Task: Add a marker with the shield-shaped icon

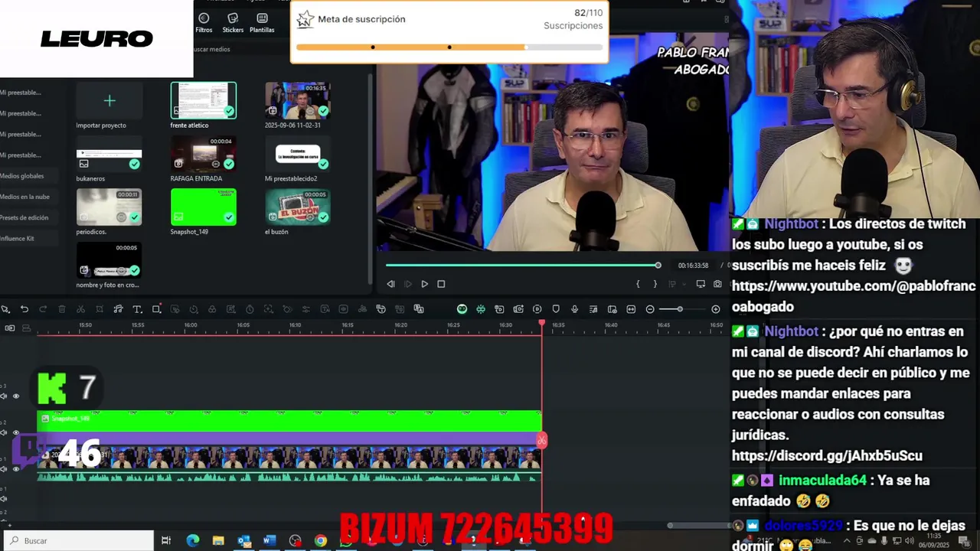Action: 556,309
